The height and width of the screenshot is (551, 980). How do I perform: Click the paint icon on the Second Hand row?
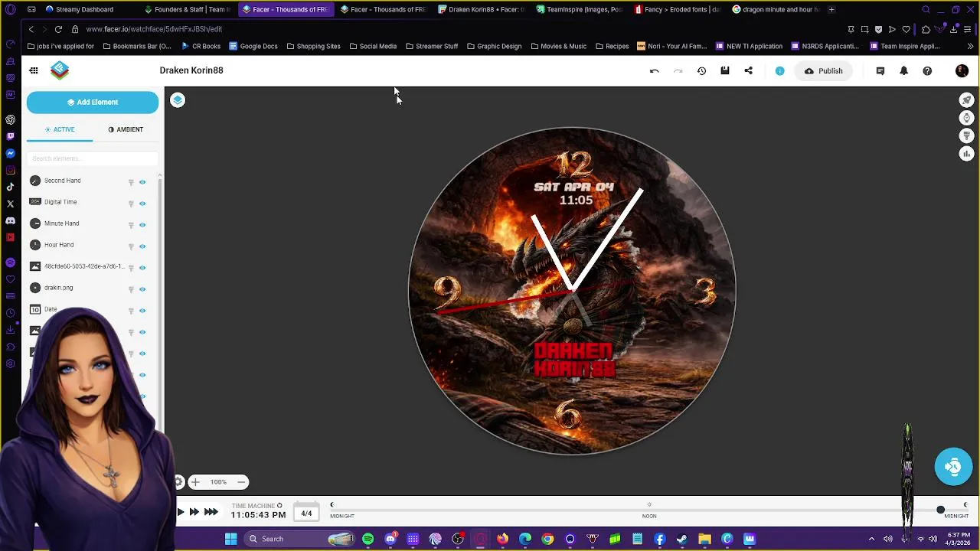click(131, 182)
